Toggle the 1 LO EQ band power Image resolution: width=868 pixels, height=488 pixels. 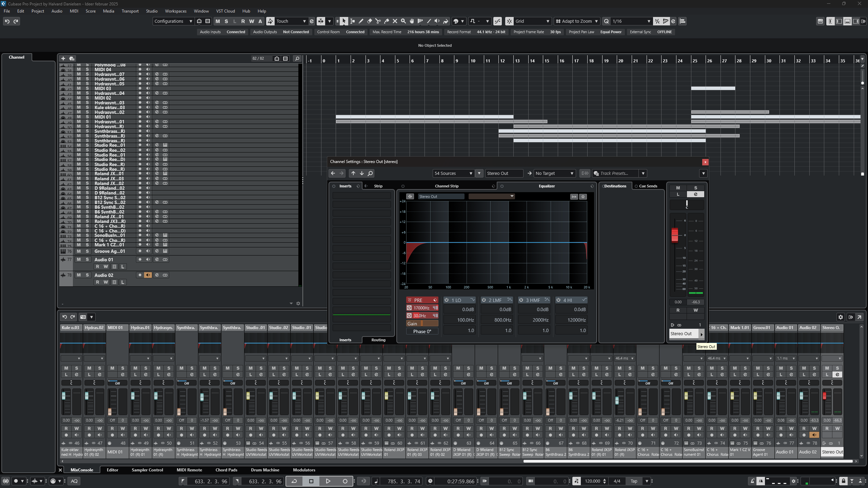[x=447, y=300]
